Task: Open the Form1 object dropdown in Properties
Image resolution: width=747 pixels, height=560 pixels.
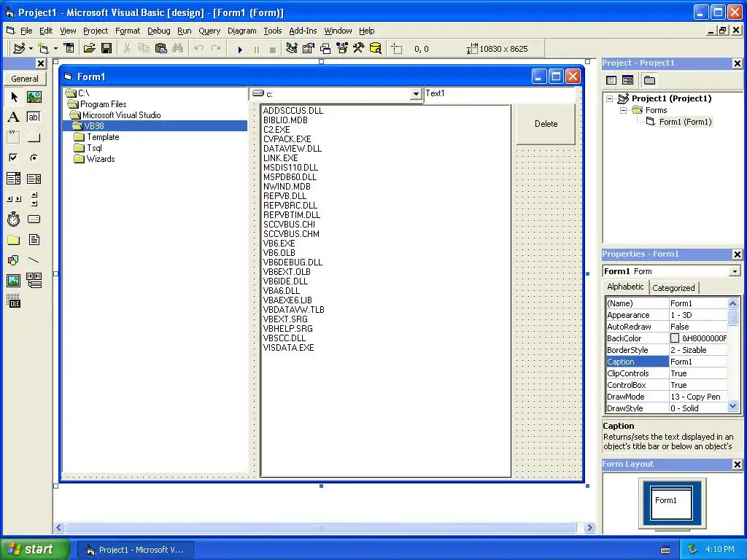Action: [735, 271]
